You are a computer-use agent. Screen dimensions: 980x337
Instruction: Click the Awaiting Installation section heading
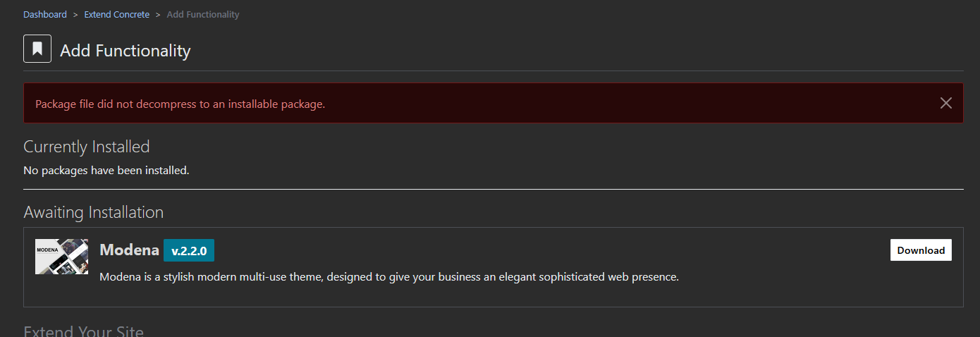pos(94,212)
